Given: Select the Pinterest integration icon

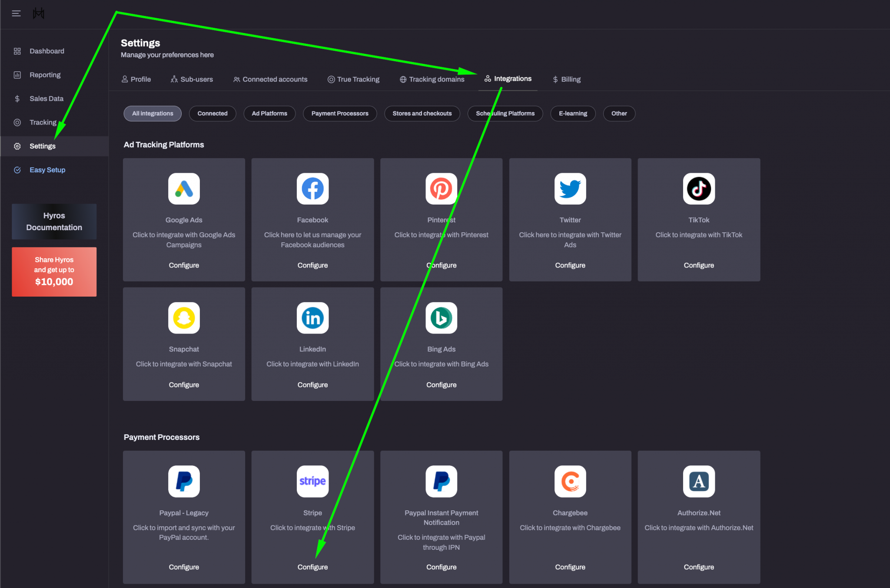Looking at the screenshot, I should [441, 189].
